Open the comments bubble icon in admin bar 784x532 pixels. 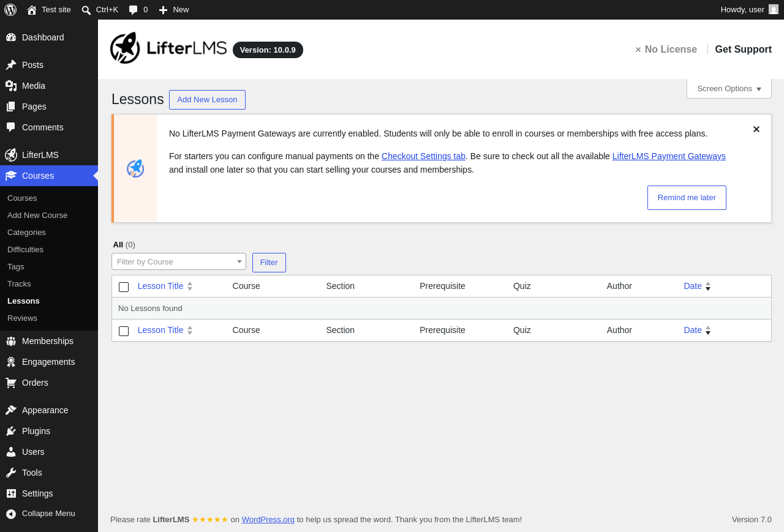133,10
